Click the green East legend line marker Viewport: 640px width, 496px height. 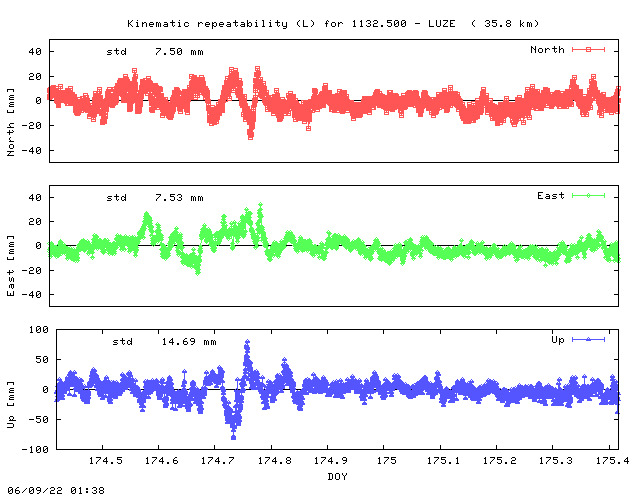click(x=588, y=196)
